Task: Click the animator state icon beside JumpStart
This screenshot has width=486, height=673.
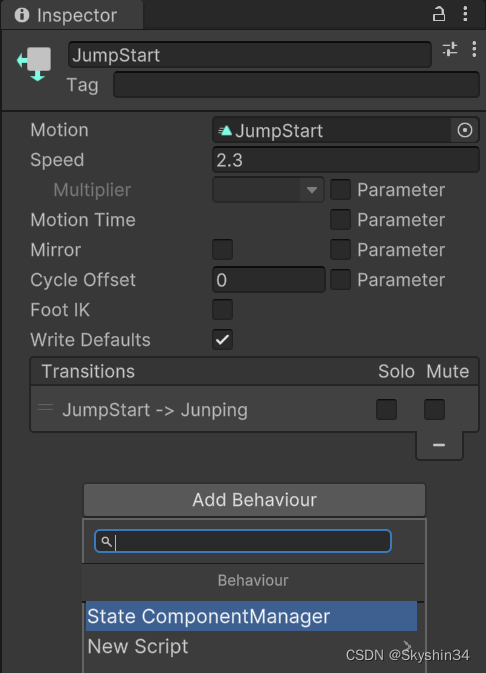Action: 34,64
